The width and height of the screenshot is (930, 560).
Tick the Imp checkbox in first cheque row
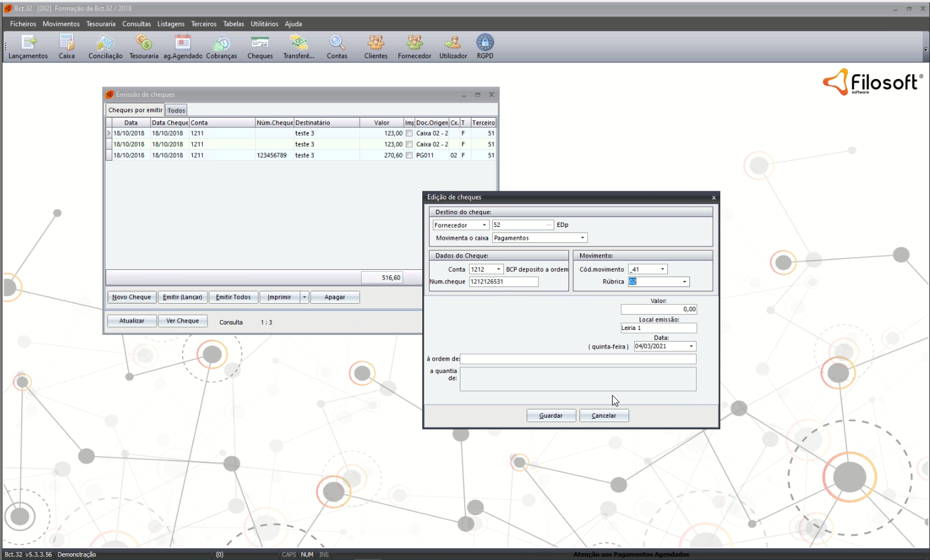(409, 133)
